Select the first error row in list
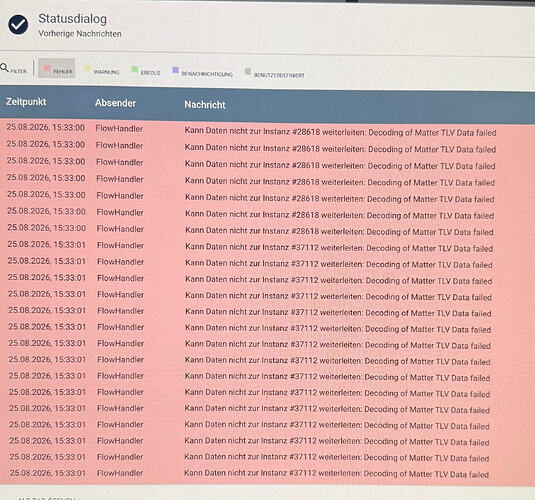Viewport: 535px width, 500px height. coord(268,130)
